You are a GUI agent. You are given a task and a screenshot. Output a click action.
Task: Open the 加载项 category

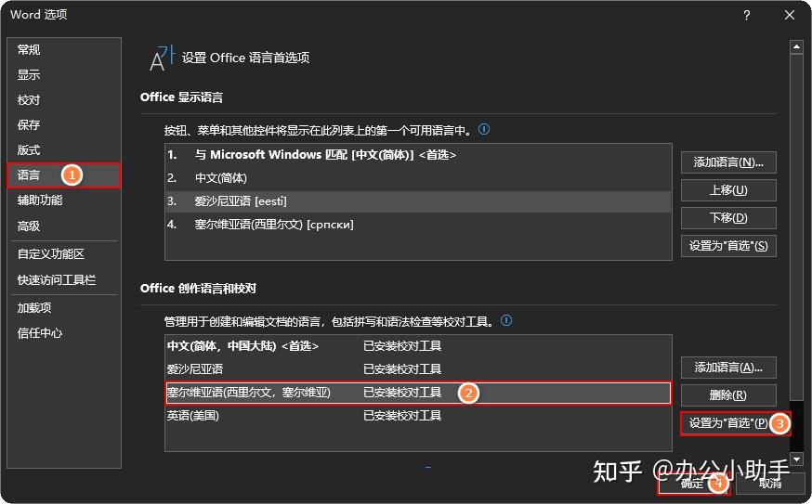click(x=64, y=308)
